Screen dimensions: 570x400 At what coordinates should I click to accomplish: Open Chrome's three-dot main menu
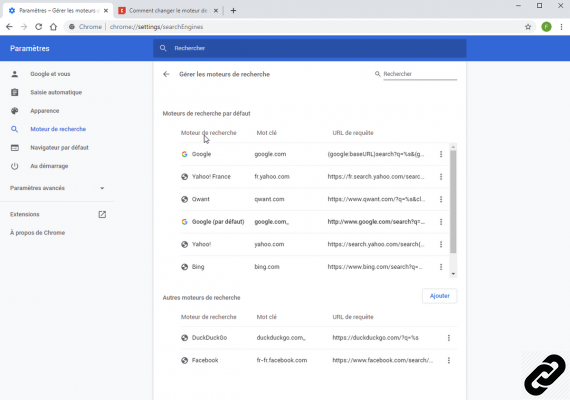tap(561, 27)
